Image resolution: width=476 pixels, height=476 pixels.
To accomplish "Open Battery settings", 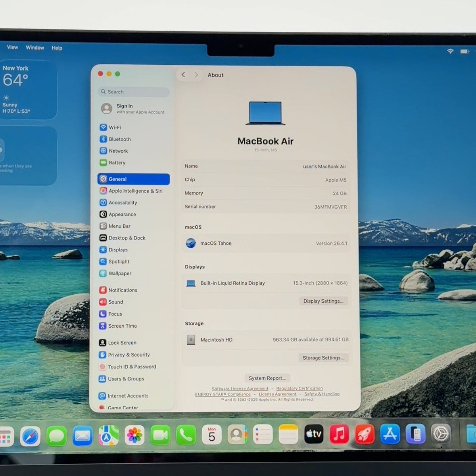I will pos(112,163).
